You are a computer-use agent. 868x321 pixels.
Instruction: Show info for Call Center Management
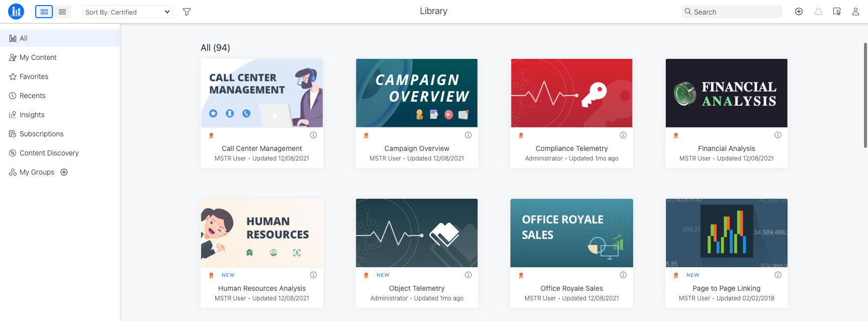[313, 135]
